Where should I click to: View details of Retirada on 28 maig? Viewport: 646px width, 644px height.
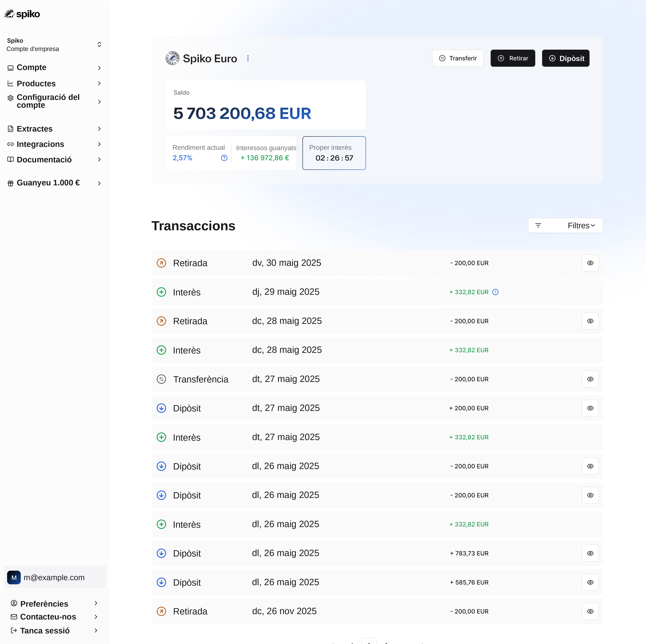[x=590, y=321]
